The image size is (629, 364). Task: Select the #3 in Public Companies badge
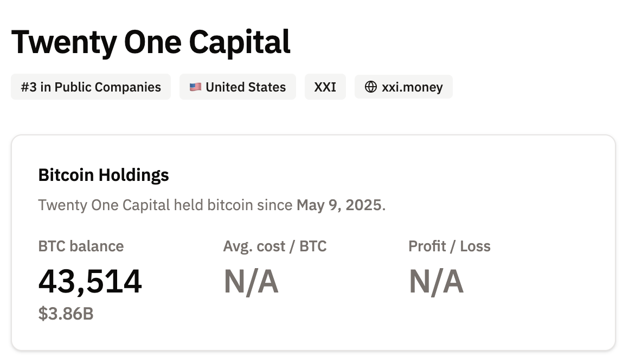click(91, 87)
